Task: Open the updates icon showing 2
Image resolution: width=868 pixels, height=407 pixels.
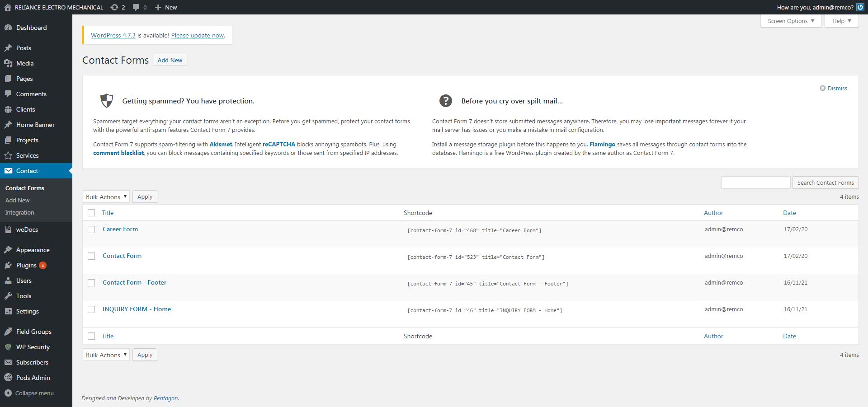Action: (x=115, y=7)
